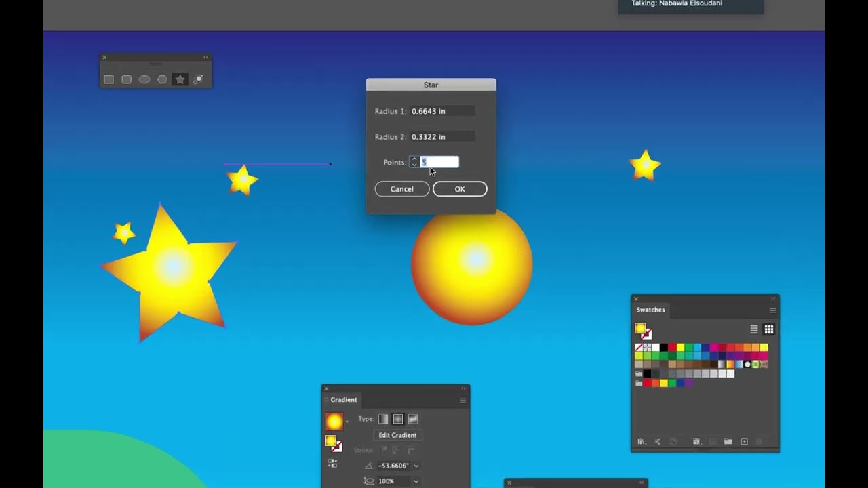Show swatches in list view
Screen dimensions: 868x488
click(754, 329)
